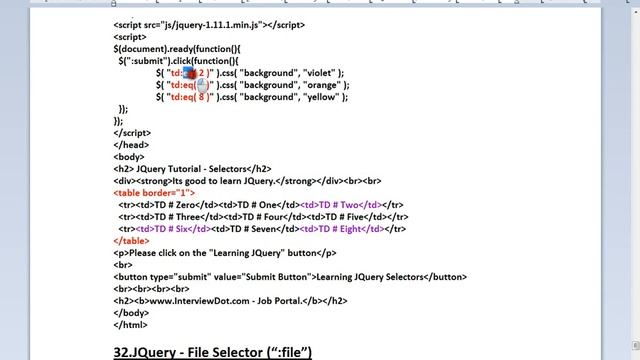Click the $(document).ready(function(){ line
Image resolution: width=640 pixels, height=360 pixels.
click(177, 49)
